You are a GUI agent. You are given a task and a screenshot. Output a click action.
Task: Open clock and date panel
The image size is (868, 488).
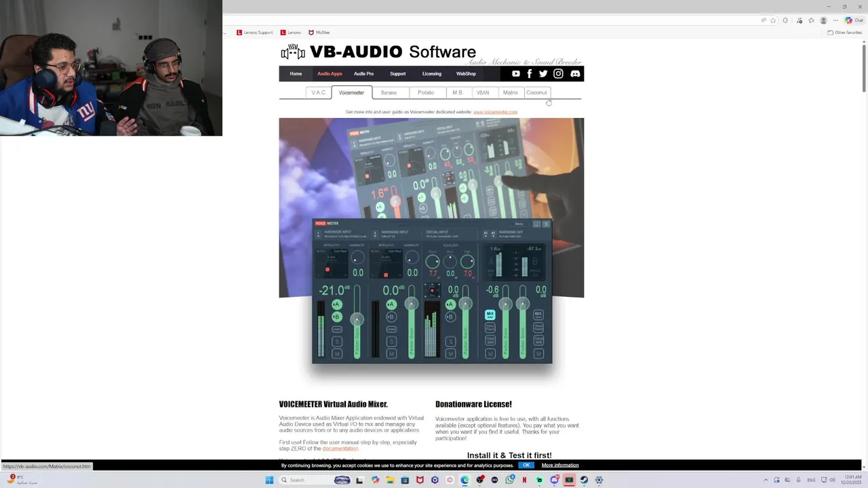point(851,480)
